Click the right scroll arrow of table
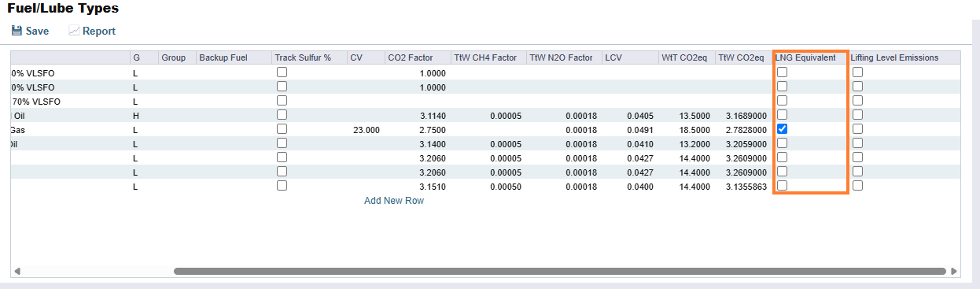980x289 pixels. [x=954, y=271]
